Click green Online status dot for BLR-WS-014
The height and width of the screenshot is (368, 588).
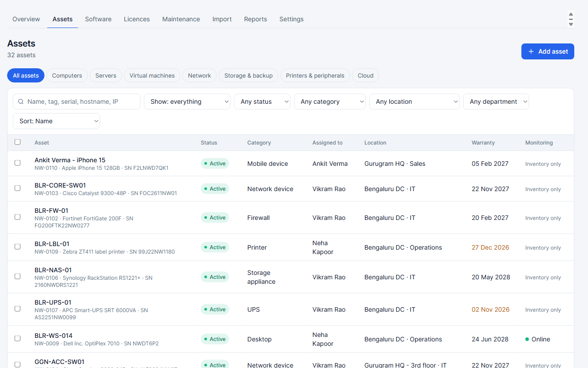click(527, 339)
